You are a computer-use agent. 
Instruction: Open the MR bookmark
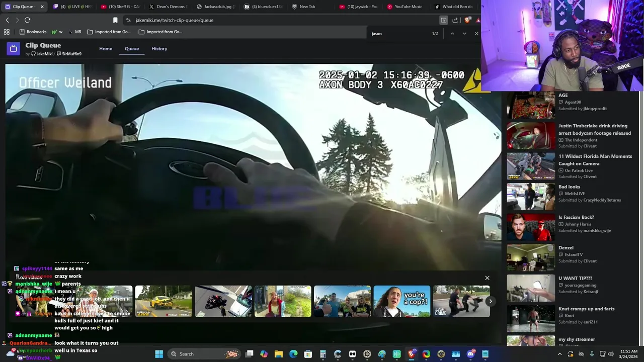74,32
